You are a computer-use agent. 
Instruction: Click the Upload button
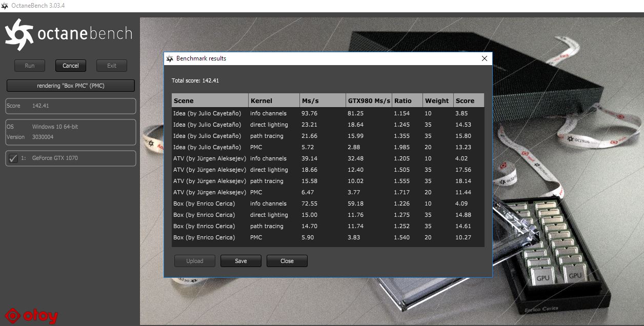[x=195, y=261]
